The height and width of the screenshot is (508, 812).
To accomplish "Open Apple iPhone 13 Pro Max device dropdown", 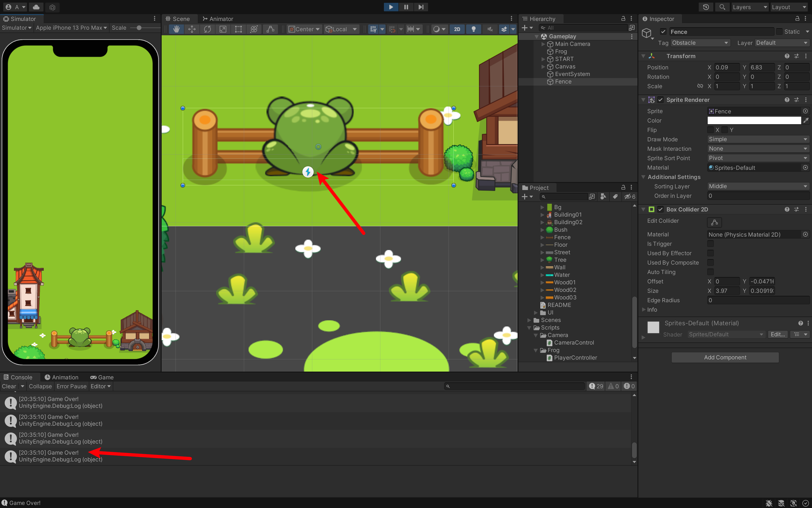I will click(71, 28).
